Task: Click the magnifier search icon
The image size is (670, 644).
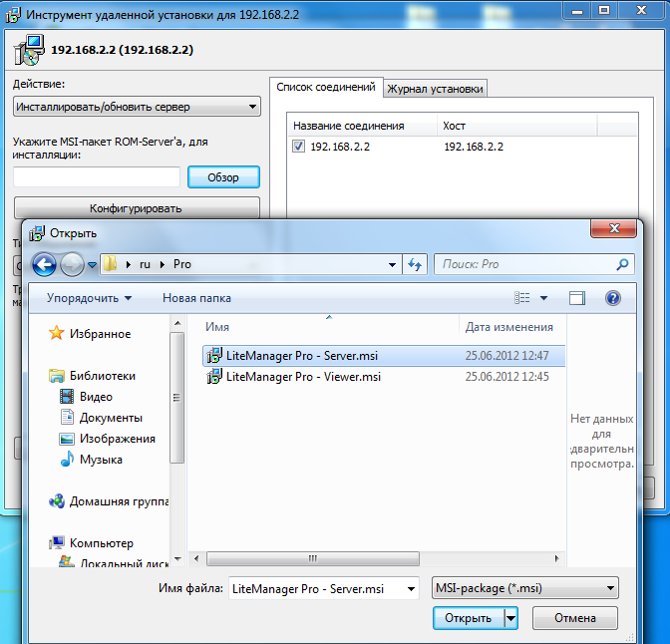Action: 622,264
